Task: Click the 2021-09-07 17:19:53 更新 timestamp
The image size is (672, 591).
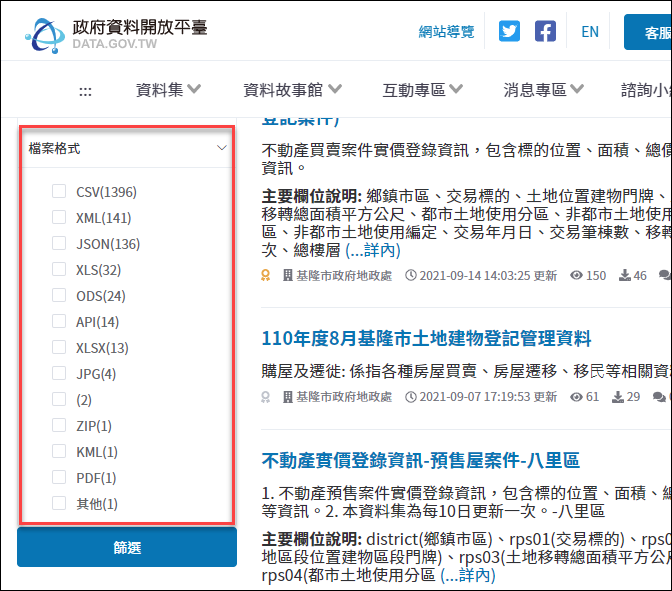Action: coord(488,397)
